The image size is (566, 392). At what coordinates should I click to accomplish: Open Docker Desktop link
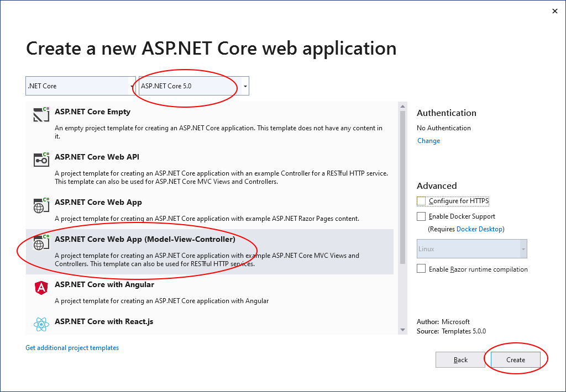tap(479, 229)
